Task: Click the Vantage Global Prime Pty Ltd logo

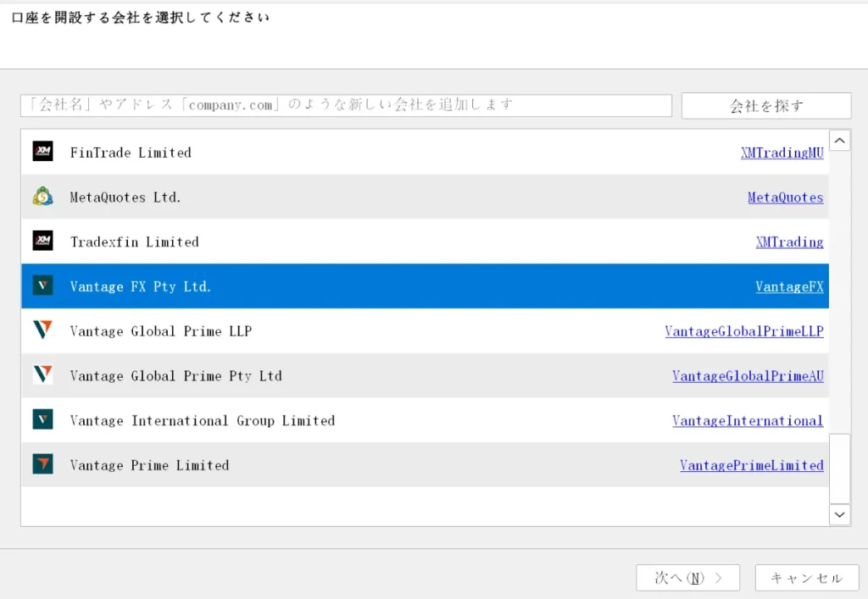Action: point(42,375)
